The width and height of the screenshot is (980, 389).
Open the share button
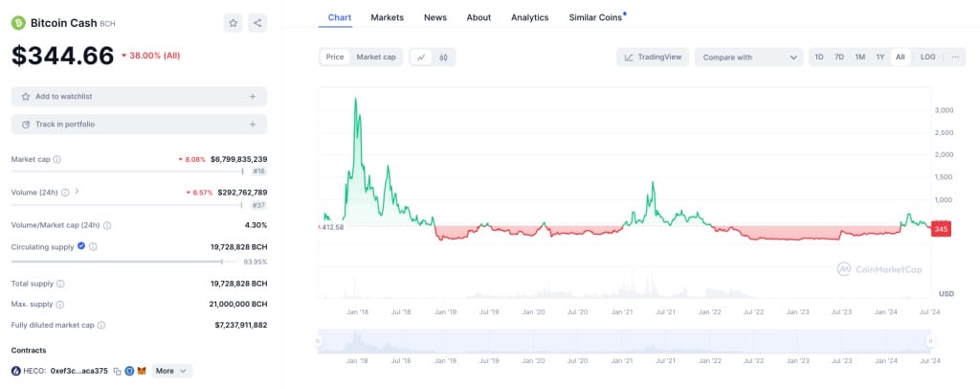257,23
